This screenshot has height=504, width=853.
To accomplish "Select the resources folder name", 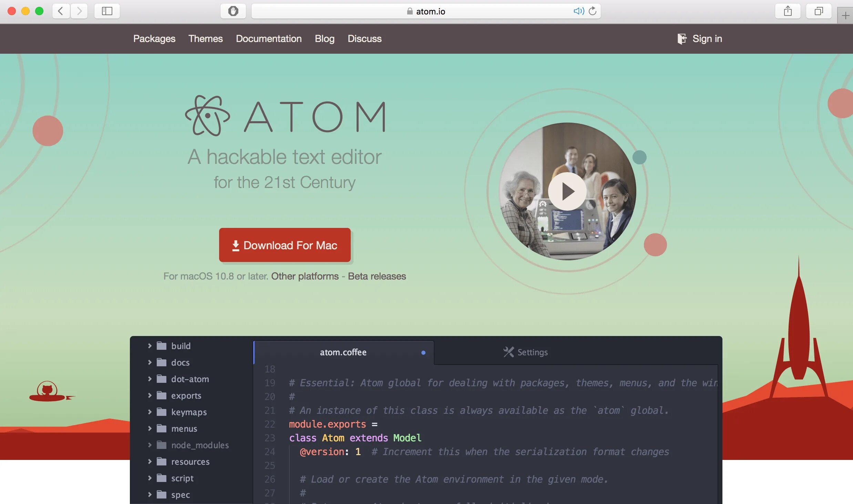I will 190,462.
